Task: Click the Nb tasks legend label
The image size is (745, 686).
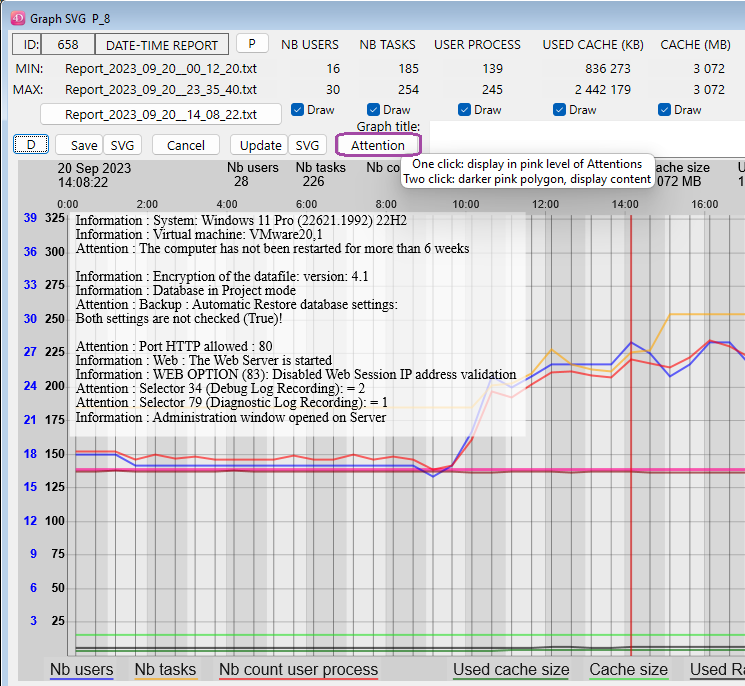Action: tap(164, 669)
